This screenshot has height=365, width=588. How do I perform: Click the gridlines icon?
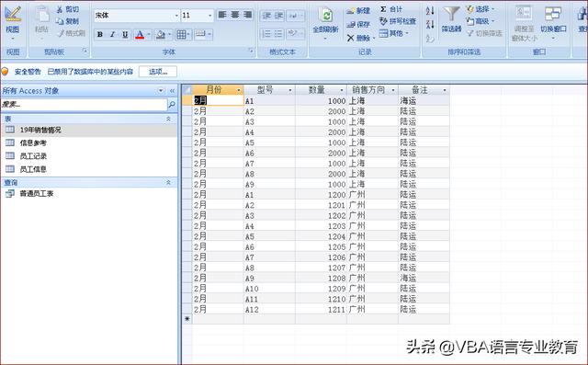(x=181, y=35)
